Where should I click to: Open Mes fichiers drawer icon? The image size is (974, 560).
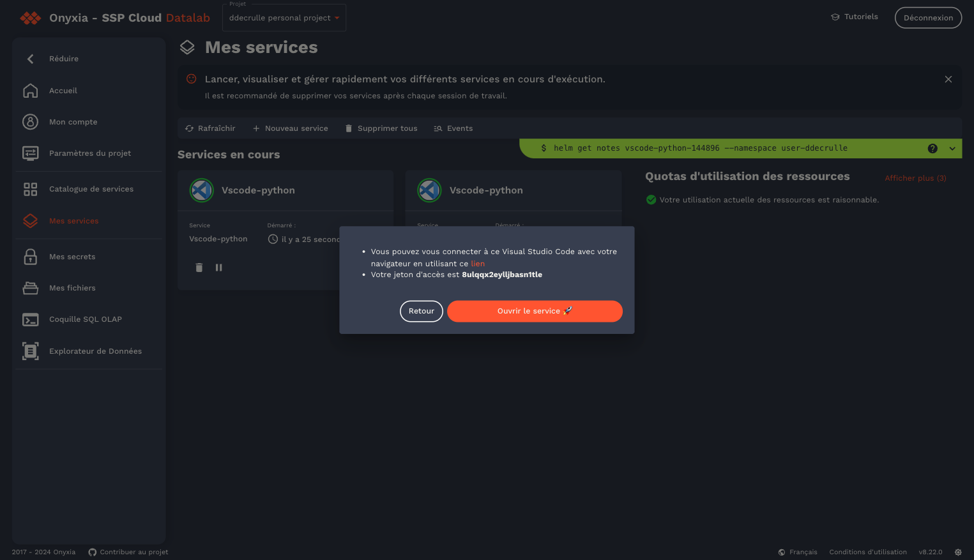tap(31, 288)
